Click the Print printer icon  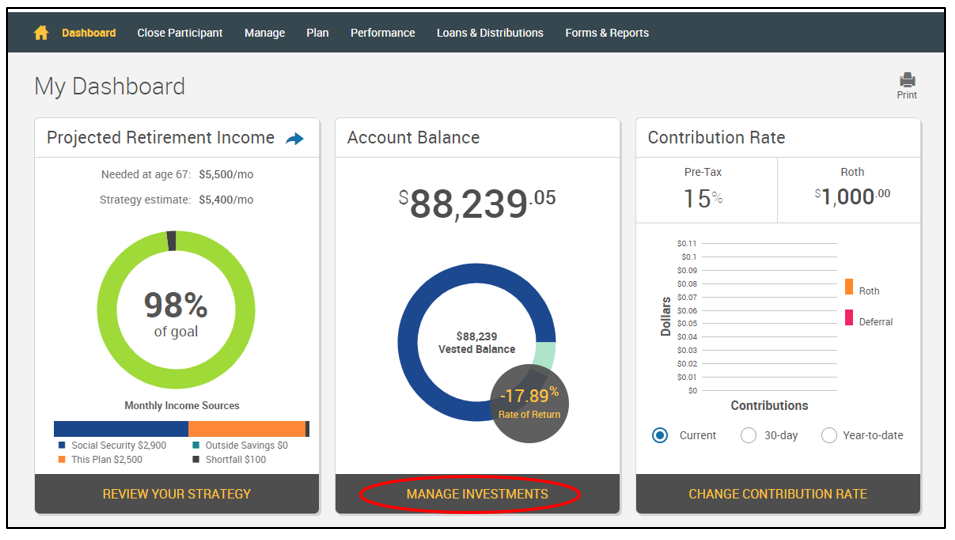(x=907, y=81)
